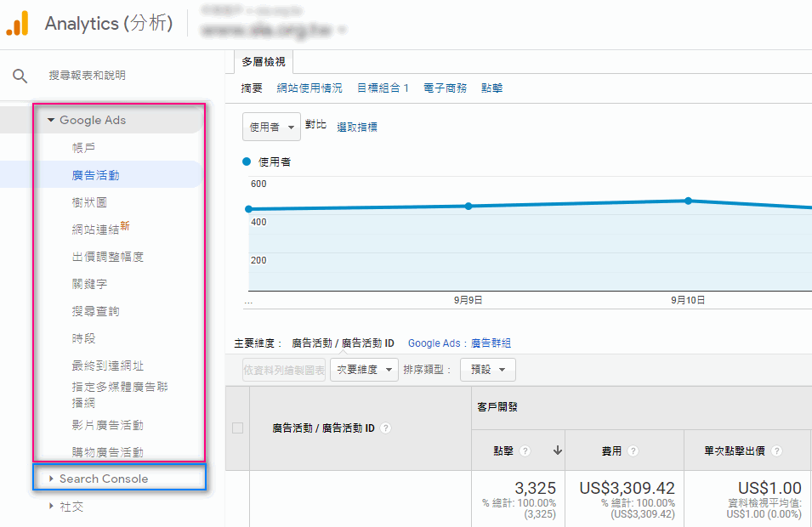Image resolution: width=812 pixels, height=527 pixels.
Task: Open 帳戶 report in sidebar
Action: 83,148
